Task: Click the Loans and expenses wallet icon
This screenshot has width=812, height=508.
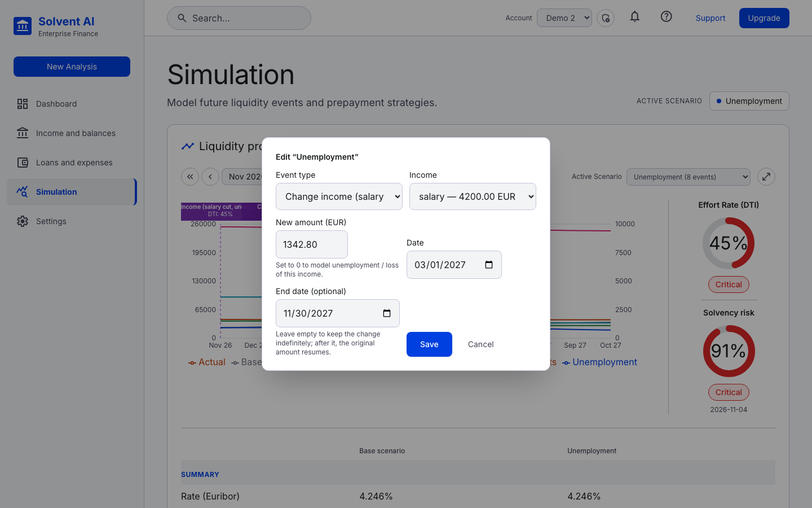Action: tap(23, 163)
